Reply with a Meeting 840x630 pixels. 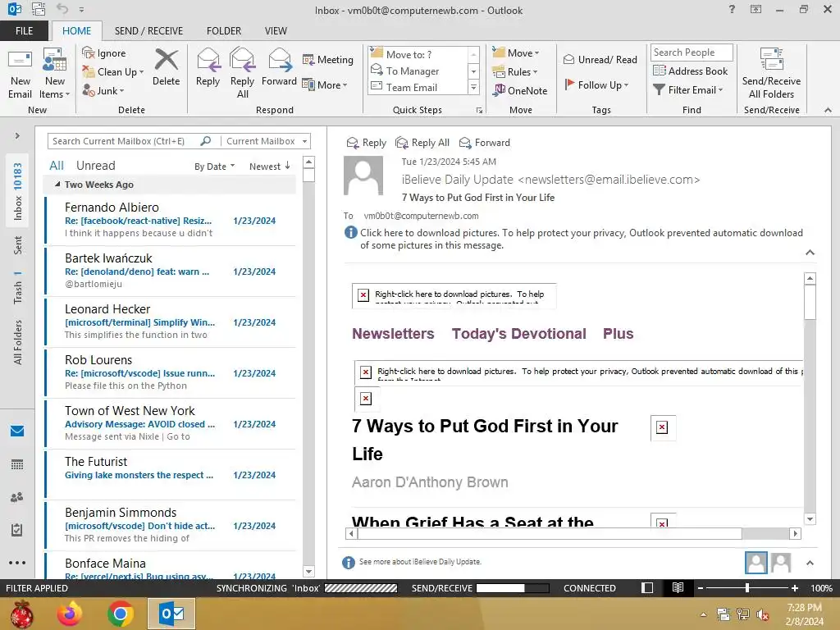(328, 59)
